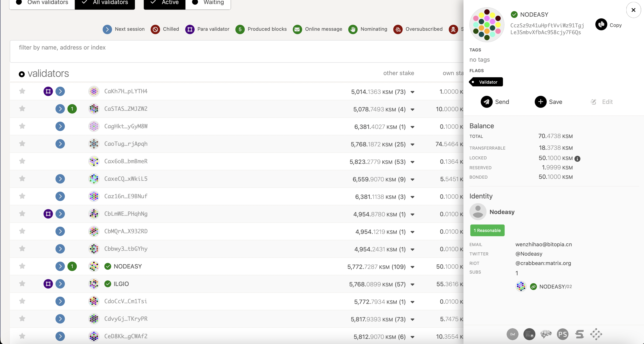Expand Cax6oB...bmBmeR stake nominators list
The height and width of the screenshot is (344, 644).
point(412,162)
